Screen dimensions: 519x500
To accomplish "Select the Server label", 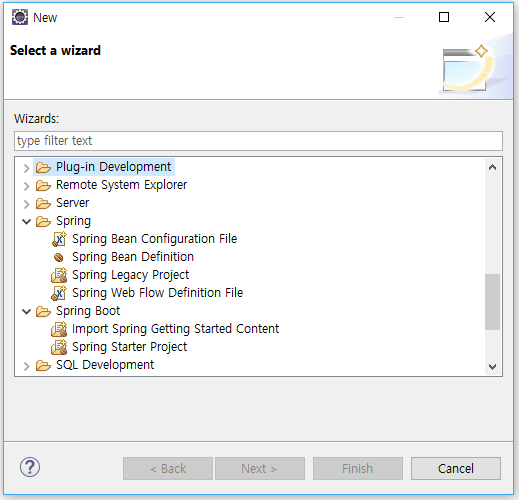I will click(x=73, y=203).
